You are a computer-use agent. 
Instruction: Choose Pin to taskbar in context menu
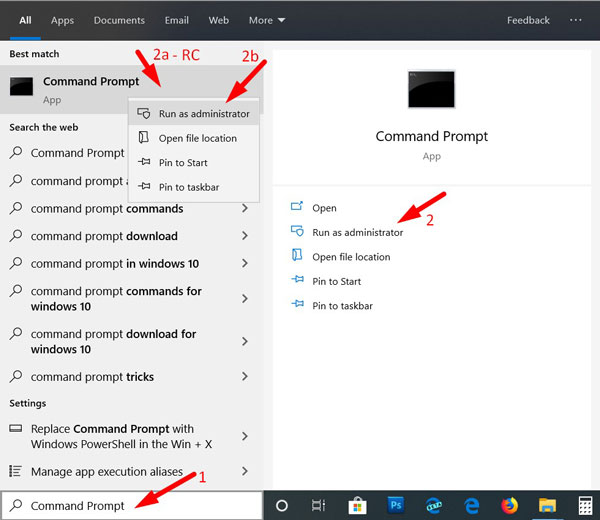pos(194,187)
